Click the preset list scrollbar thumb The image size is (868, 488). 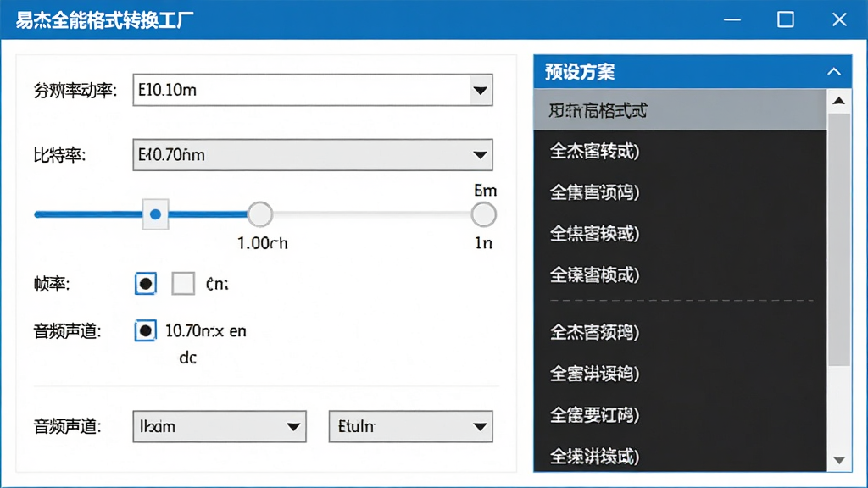839,239
